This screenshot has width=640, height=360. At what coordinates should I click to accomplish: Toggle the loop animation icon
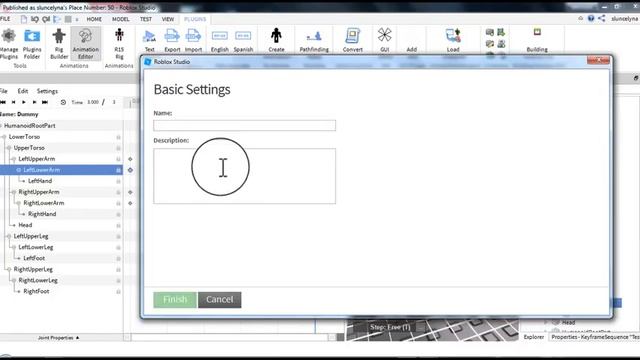click(63, 102)
